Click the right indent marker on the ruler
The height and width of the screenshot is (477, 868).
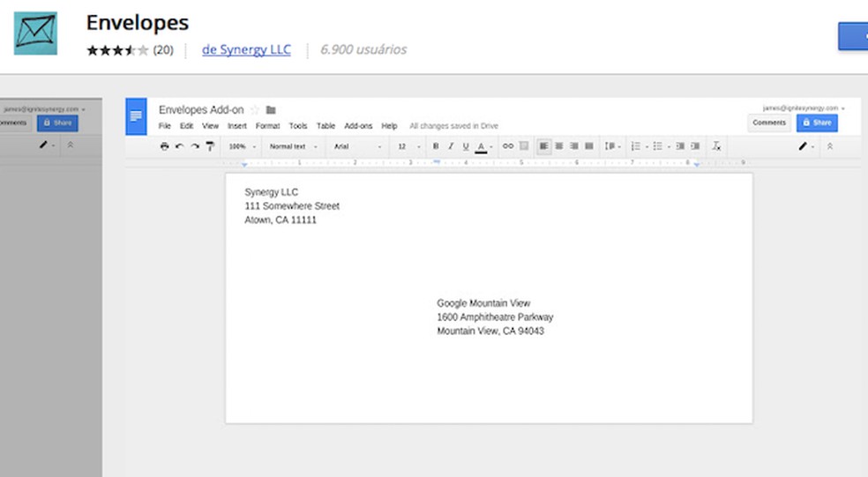[696, 164]
